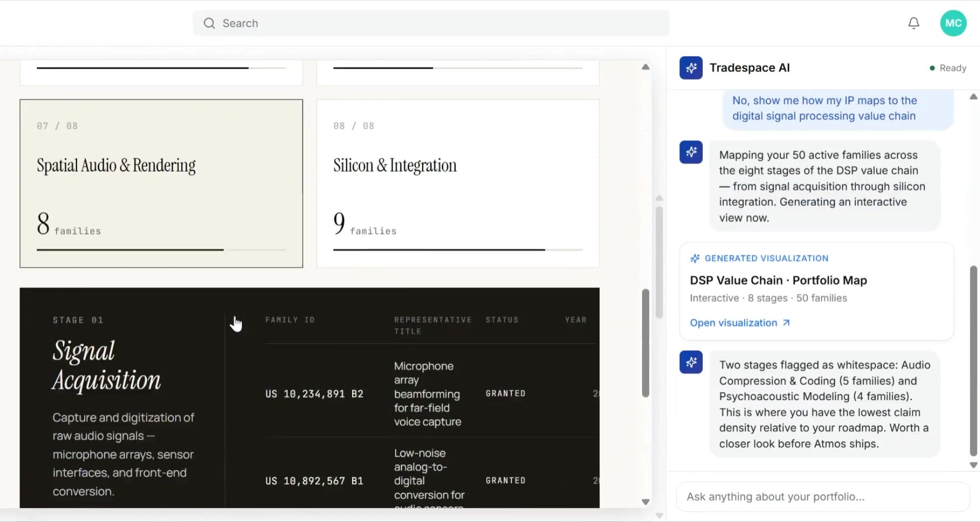
Task: Click the arrow icon after Open visualization
Action: tap(786, 323)
